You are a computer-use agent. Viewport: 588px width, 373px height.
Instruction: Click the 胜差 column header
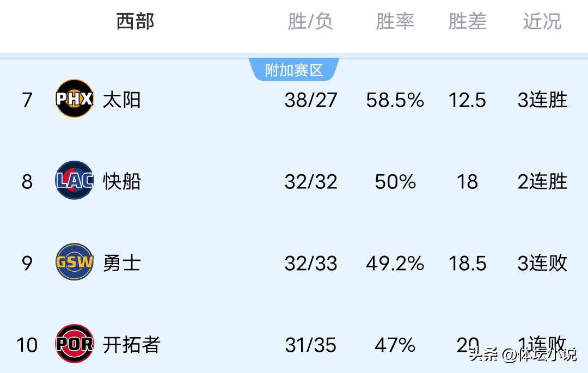(x=467, y=22)
